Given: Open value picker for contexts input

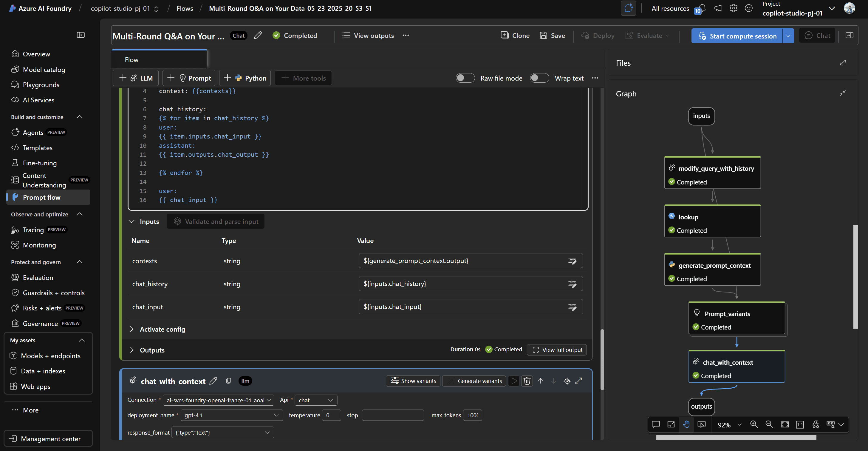Looking at the screenshot, I should click(572, 261).
